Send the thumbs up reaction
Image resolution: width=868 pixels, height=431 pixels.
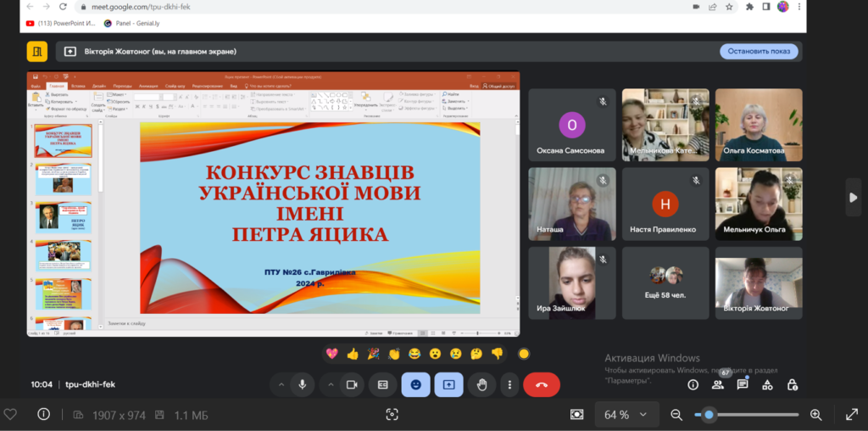point(353,354)
